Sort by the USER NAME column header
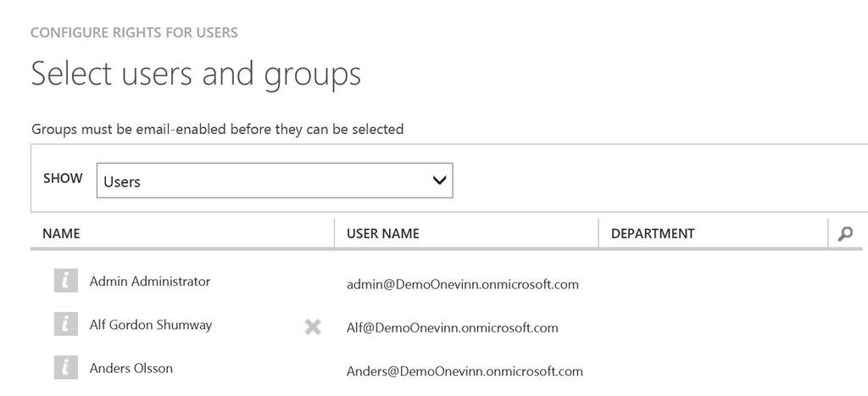Image resolution: width=868 pixels, height=396 pixels. [382, 234]
